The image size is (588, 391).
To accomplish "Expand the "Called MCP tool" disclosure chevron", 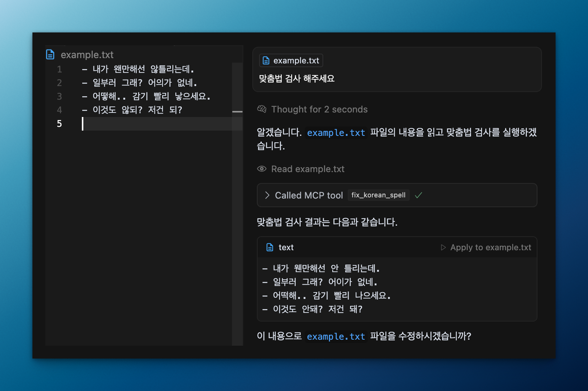I will (267, 195).
